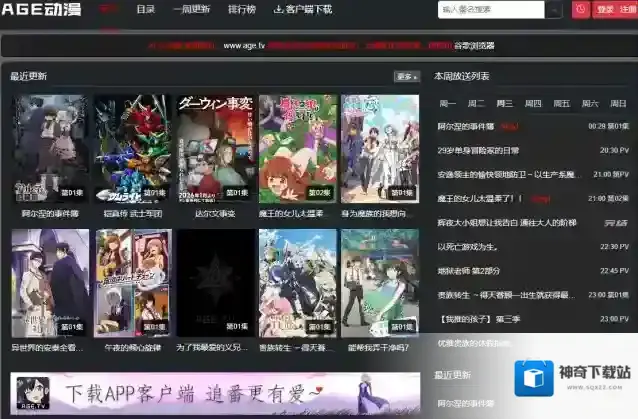Open 贵族转生 in the weekly schedule list
Image resolution: width=638 pixels, height=419 pixels.
[506, 295]
